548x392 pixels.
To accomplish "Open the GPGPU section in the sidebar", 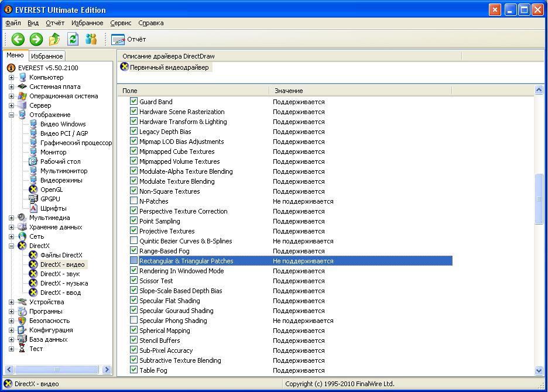I will pyautogui.click(x=52, y=198).
